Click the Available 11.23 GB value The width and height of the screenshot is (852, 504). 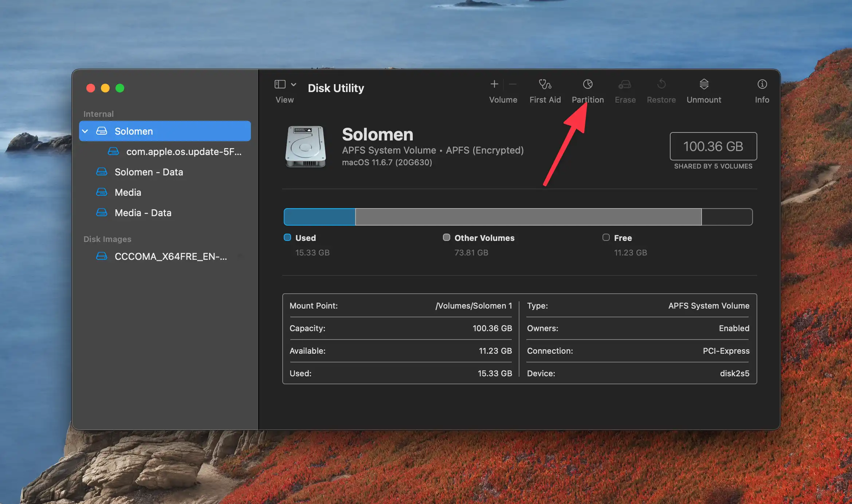[x=495, y=351]
